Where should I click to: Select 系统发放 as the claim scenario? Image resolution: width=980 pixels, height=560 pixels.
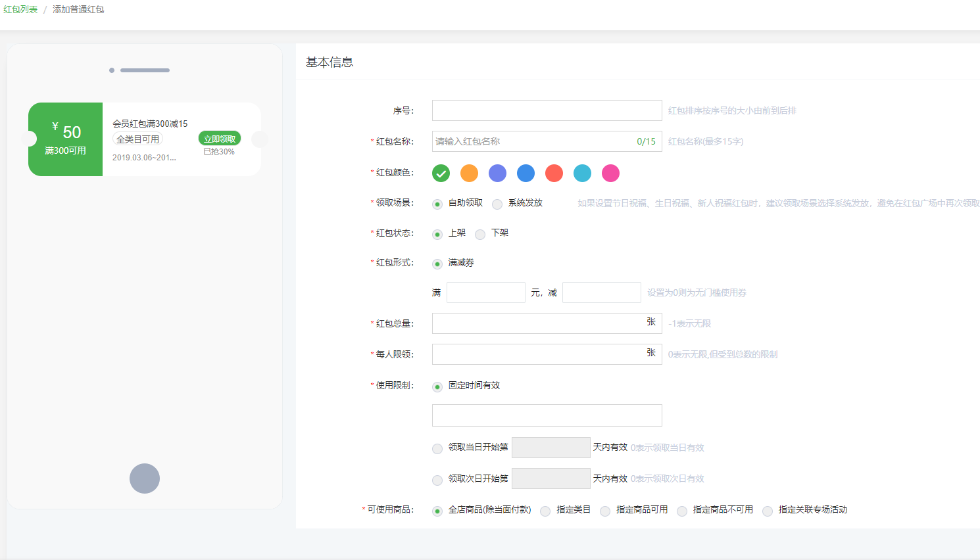point(497,204)
